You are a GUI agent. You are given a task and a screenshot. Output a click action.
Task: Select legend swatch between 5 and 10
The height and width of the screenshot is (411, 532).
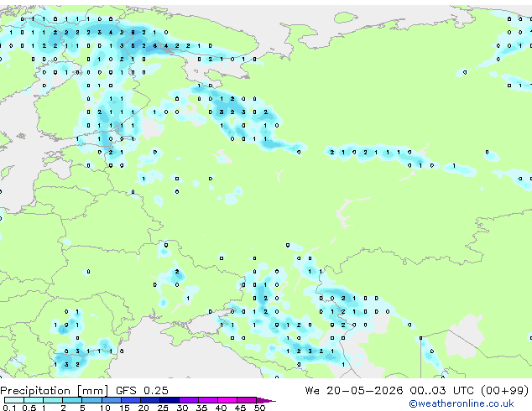pos(91,400)
